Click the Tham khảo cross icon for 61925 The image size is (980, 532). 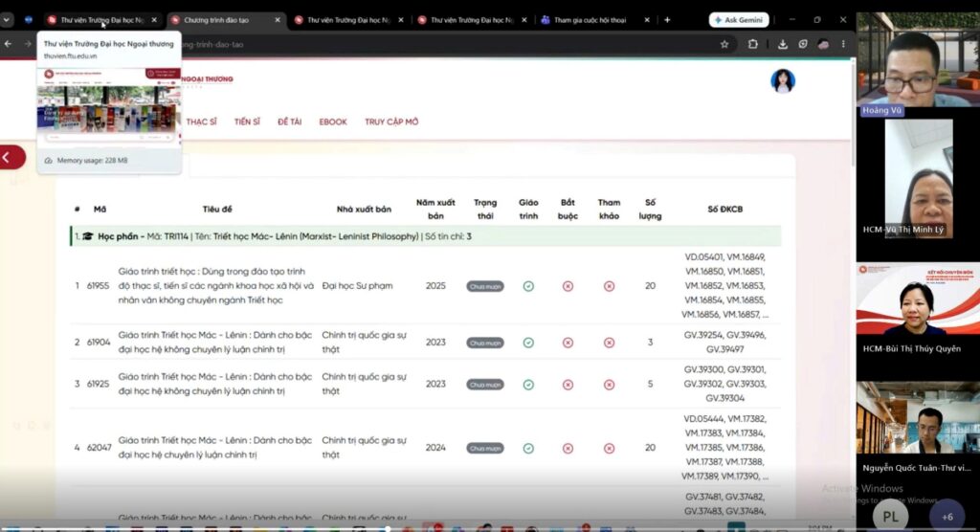click(x=609, y=385)
